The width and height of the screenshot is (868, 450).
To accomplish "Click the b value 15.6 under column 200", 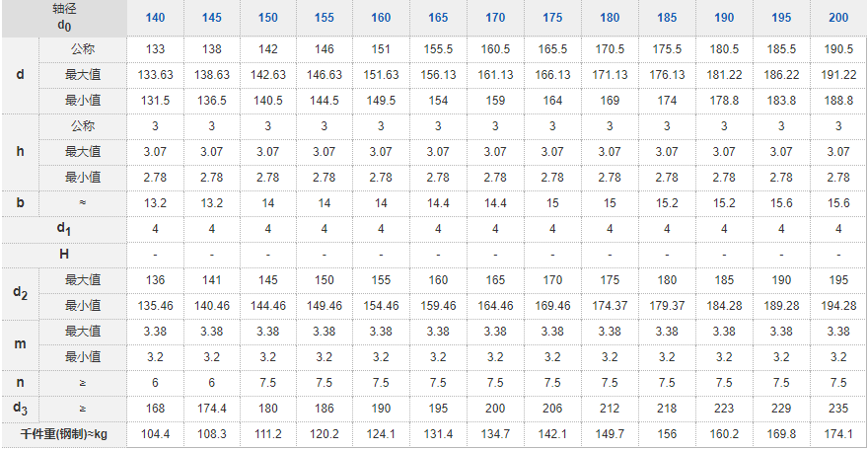I will (838, 202).
